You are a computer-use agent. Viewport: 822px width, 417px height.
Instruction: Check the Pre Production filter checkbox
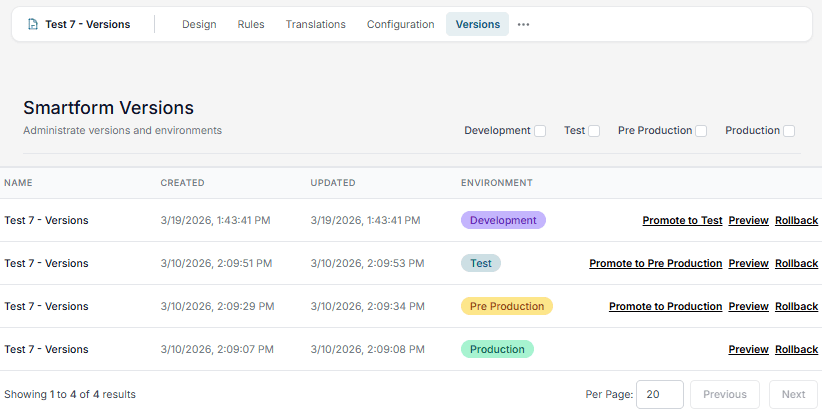(701, 131)
